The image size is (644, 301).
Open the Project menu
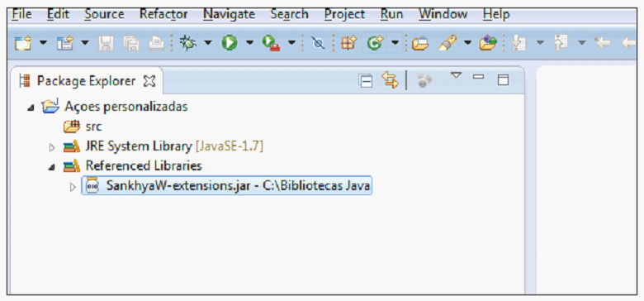point(344,14)
